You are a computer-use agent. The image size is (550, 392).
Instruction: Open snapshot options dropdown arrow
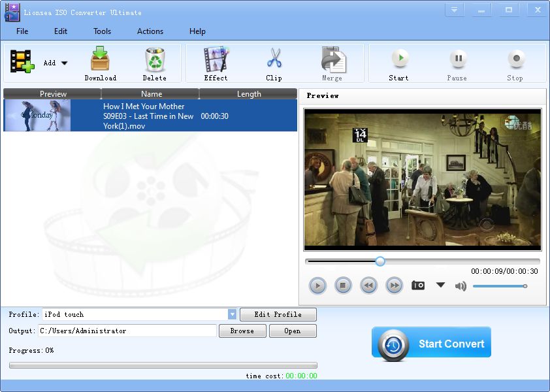[440, 285]
